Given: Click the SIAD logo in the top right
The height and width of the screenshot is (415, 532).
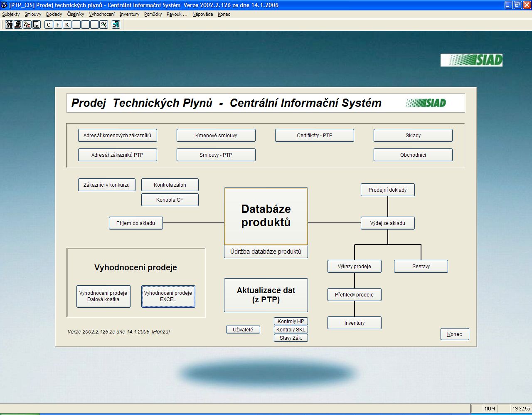Looking at the screenshot, I should (x=471, y=60).
